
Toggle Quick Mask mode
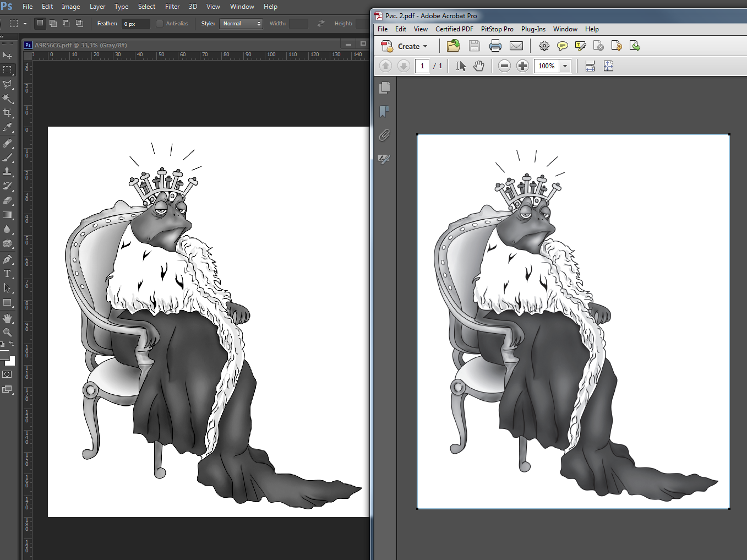(7, 374)
